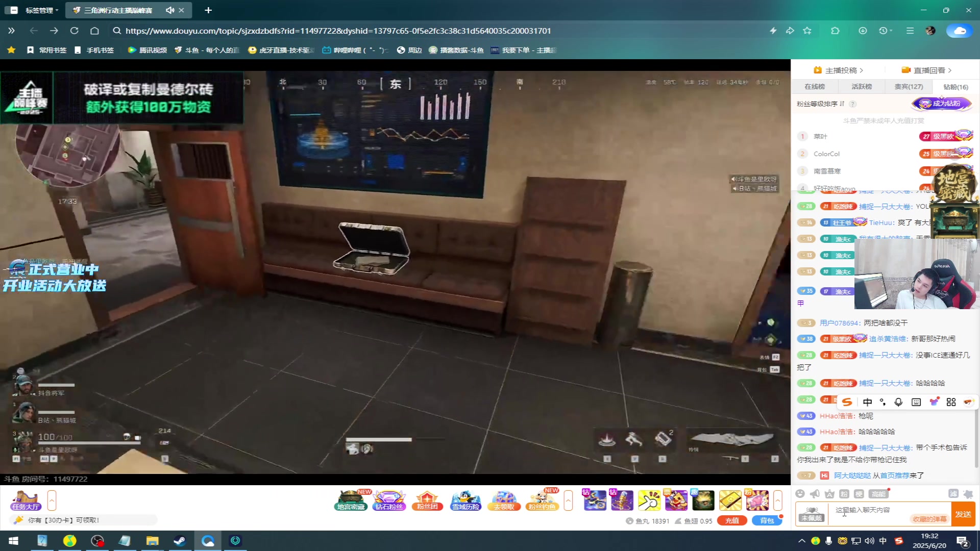Click the share arrow icon in address bar
This screenshot has height=551, width=980.
790,31
